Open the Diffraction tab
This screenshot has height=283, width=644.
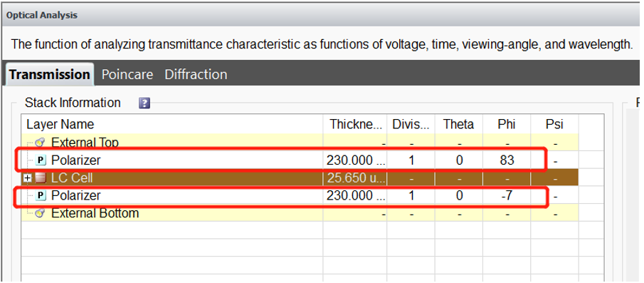196,74
